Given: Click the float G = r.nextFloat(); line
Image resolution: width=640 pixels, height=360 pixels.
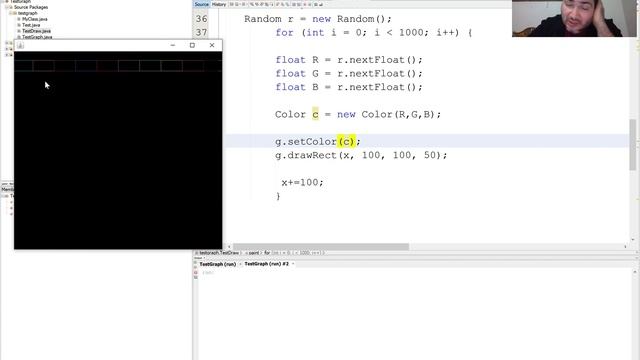Looking at the screenshot, I should pos(349,73).
